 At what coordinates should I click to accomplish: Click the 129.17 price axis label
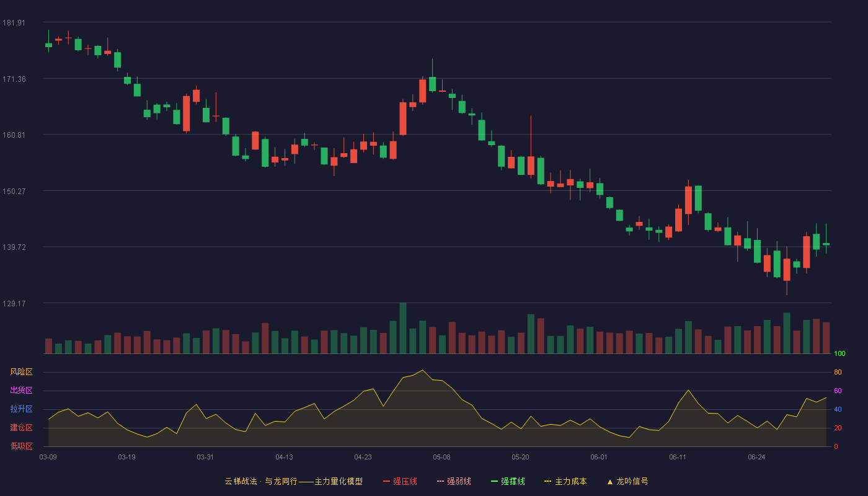coord(14,303)
